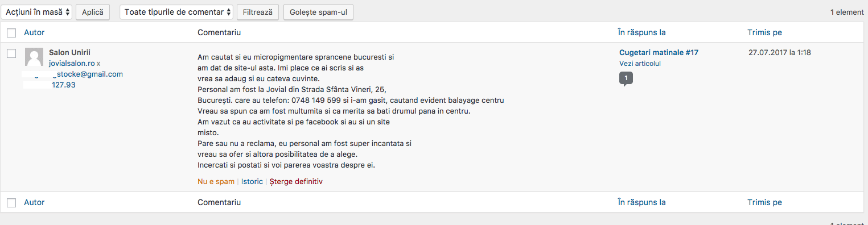Open the comment Istoric link
The height and width of the screenshot is (225, 868).
pyautogui.click(x=252, y=182)
